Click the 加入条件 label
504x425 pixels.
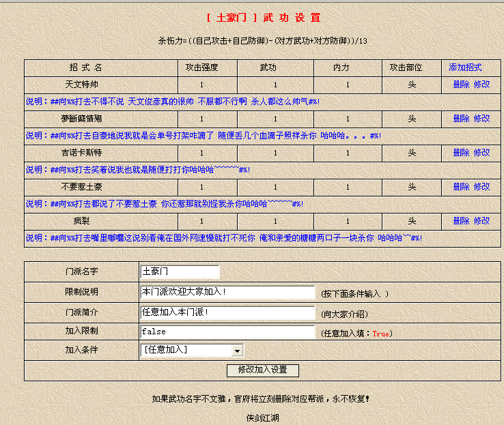(82, 350)
